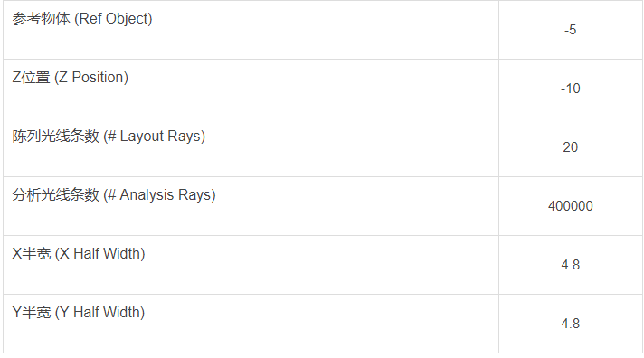Select the # Analysis Rays label cell

point(251,206)
